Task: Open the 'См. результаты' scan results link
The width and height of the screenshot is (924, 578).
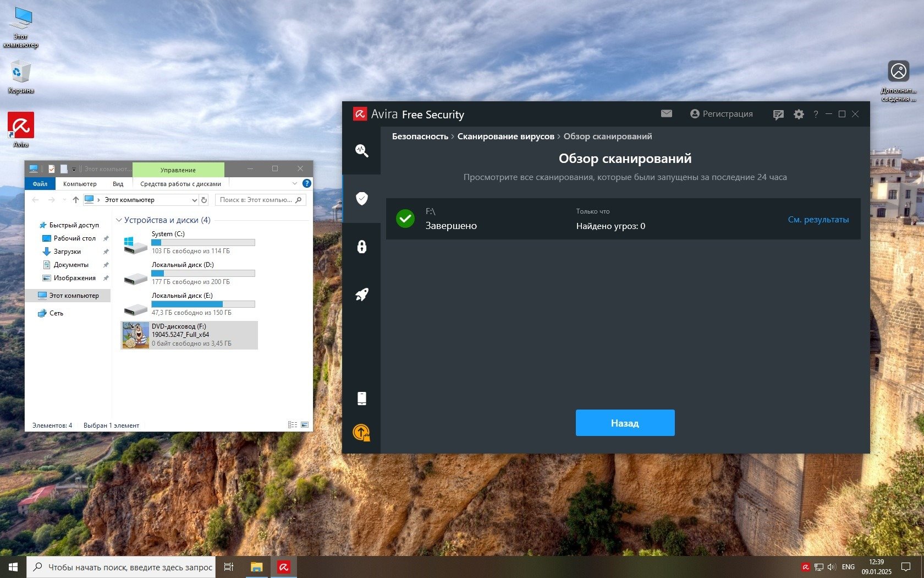Action: click(x=818, y=220)
